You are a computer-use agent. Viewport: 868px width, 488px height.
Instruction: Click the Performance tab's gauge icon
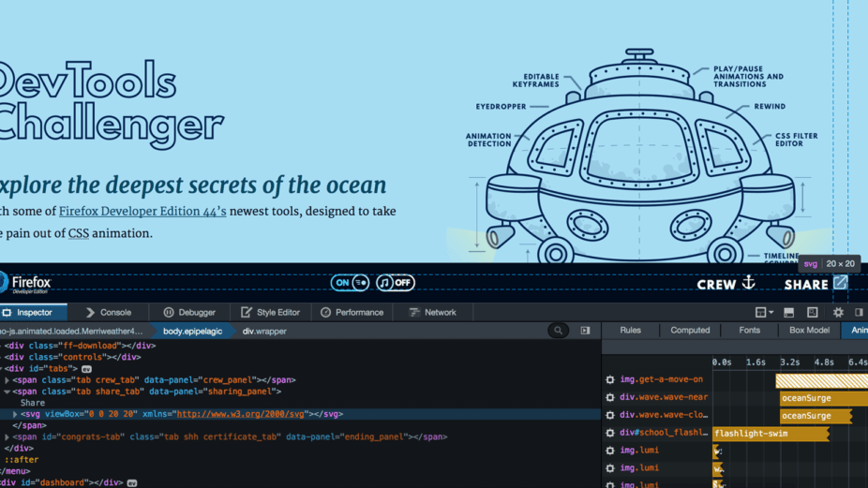(325, 313)
